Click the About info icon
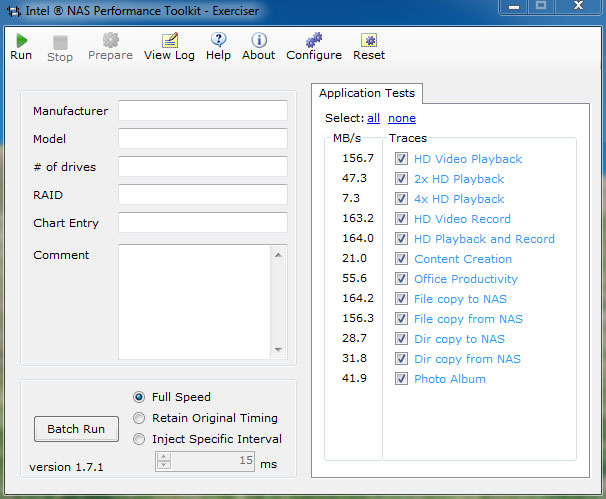606x499 pixels. (x=258, y=40)
